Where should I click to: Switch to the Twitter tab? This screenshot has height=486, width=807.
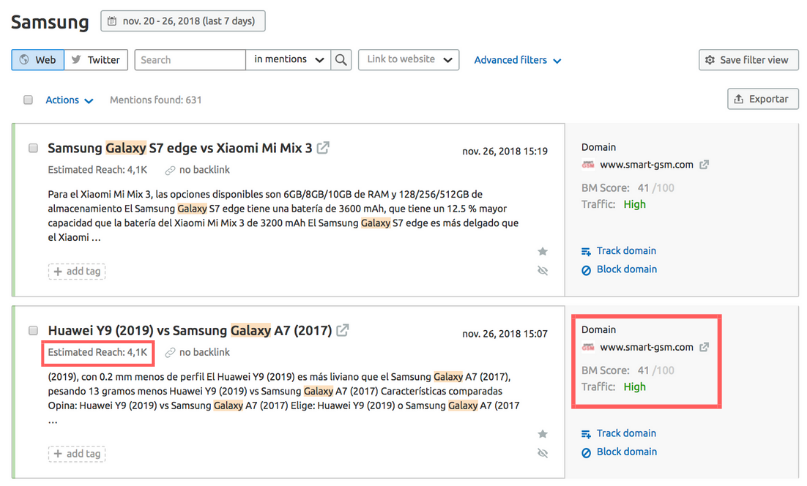pos(96,60)
